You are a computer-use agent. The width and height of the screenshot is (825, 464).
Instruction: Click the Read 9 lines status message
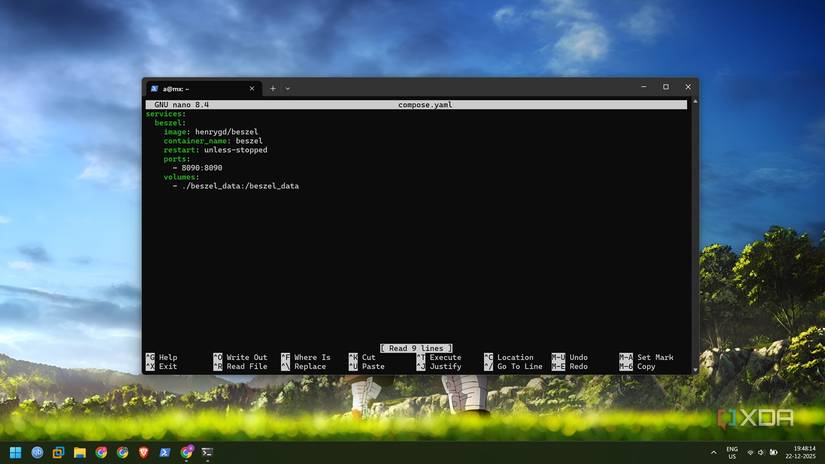(416, 348)
